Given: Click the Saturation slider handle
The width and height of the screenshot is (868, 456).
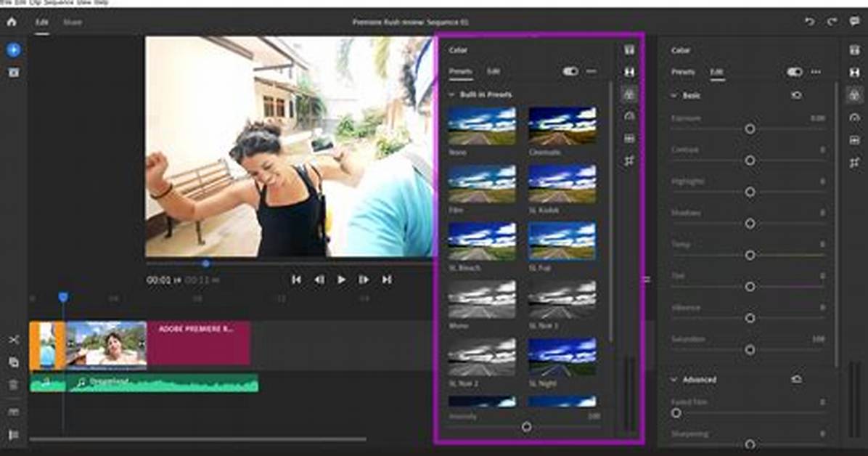Looking at the screenshot, I should point(750,349).
